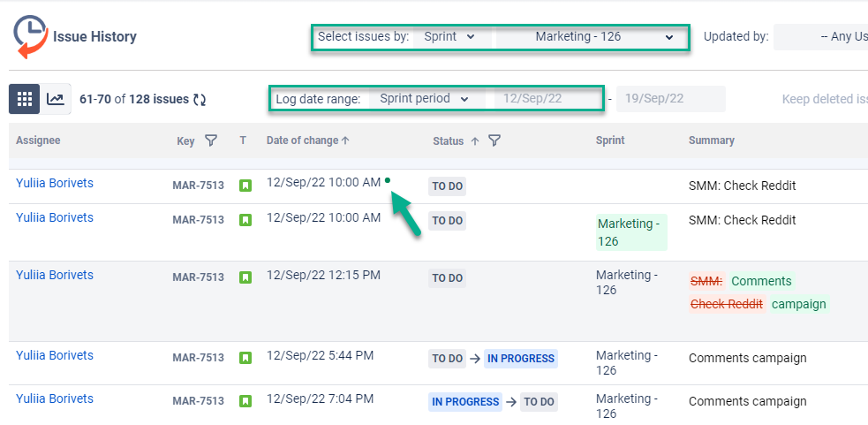Click the Issue History clock logo
Viewport: 868px width, 425px height.
coord(30,36)
